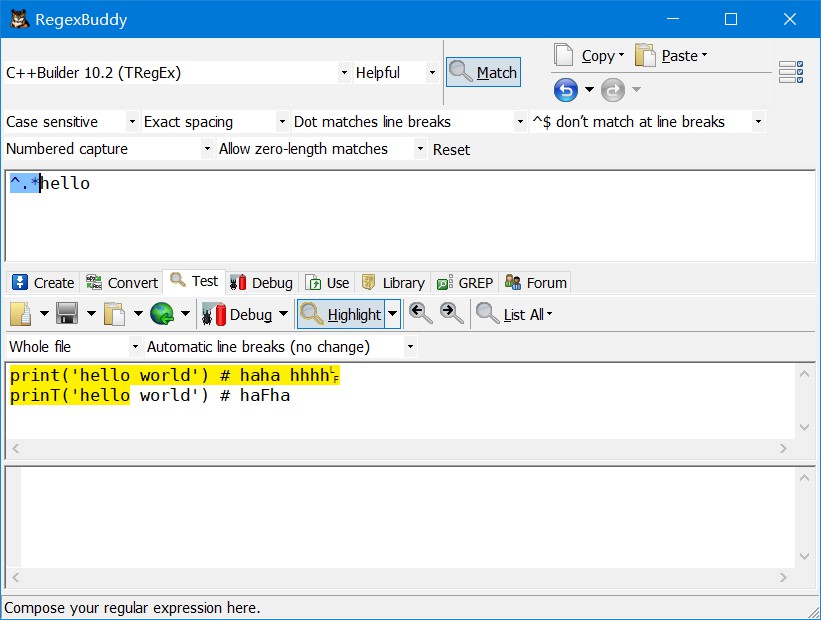The image size is (821, 620).
Task: Expand the New test file dropdown arrow
Action: pos(45,314)
